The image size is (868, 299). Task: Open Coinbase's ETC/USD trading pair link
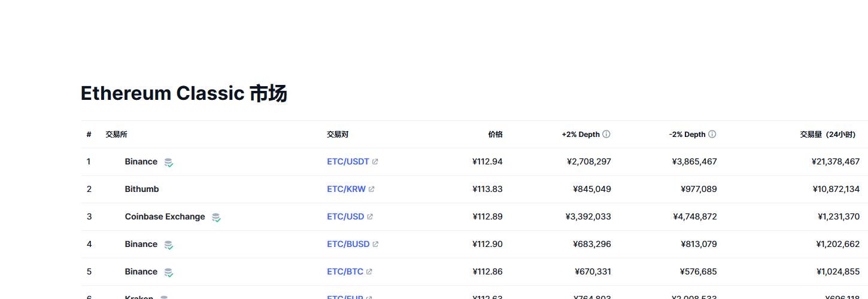345,216
